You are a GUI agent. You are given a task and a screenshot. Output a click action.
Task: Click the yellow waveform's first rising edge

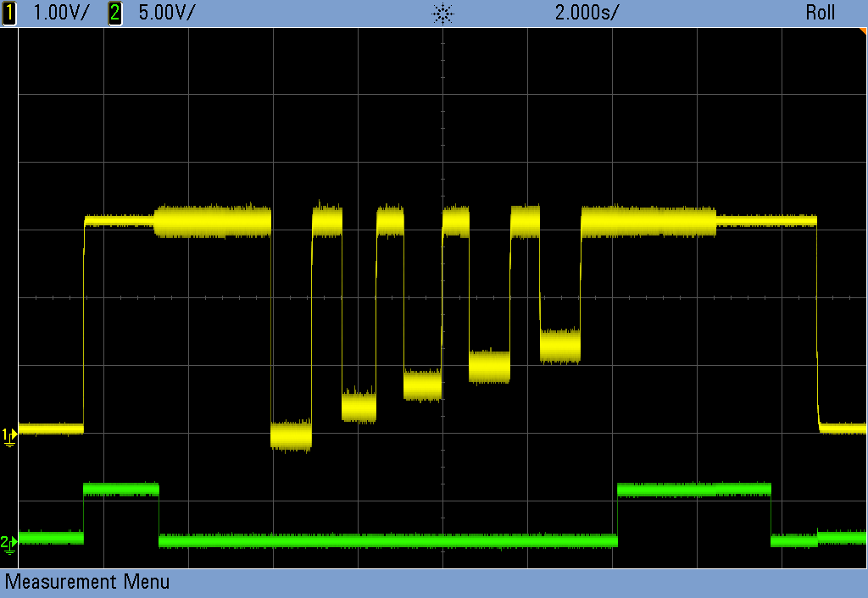click(x=84, y=322)
